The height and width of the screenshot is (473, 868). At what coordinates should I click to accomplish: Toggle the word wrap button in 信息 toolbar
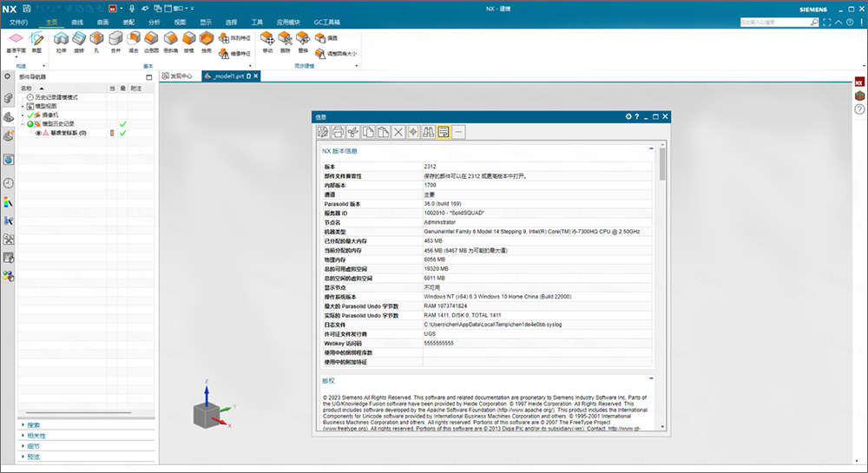[444, 132]
